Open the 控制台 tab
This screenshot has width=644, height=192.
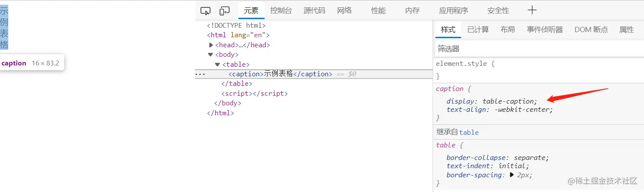click(x=281, y=11)
